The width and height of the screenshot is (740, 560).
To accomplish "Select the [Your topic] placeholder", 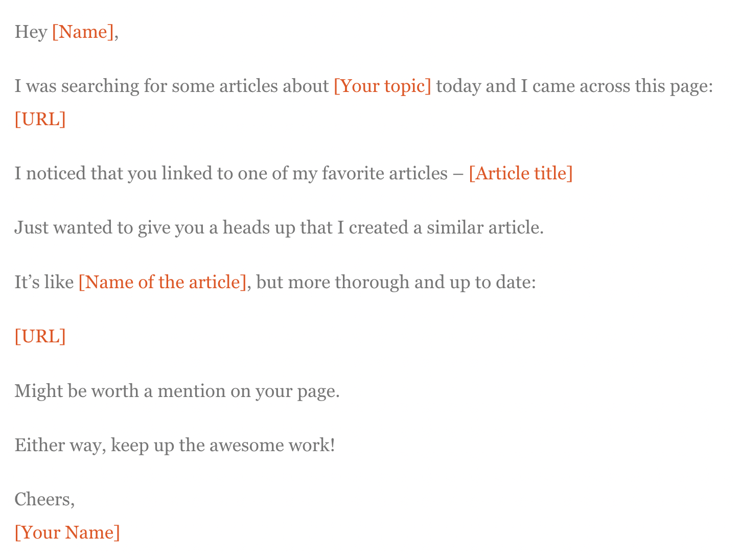I will click(382, 86).
